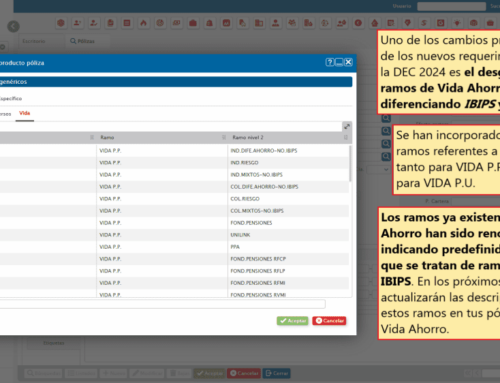The width and height of the screenshot is (500, 383).
Task: Click the red Cancelar button in dialog
Action: point(329,321)
